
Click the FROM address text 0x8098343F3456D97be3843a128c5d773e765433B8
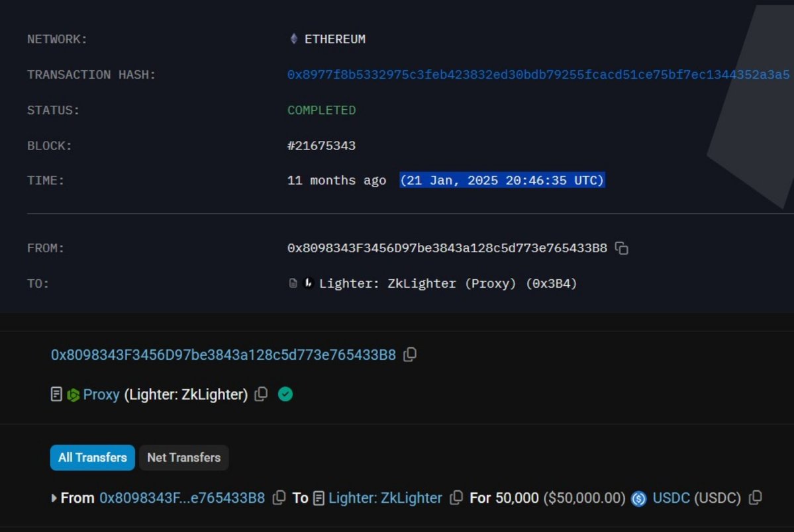point(447,248)
